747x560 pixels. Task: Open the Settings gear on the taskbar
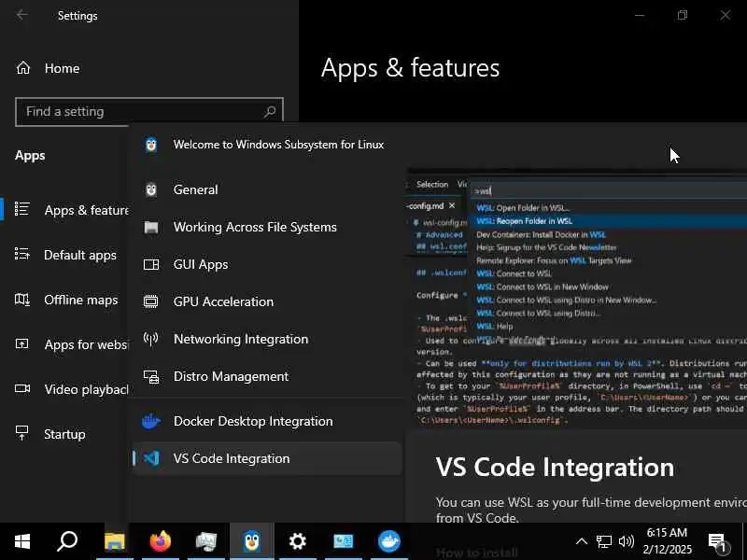click(297, 541)
